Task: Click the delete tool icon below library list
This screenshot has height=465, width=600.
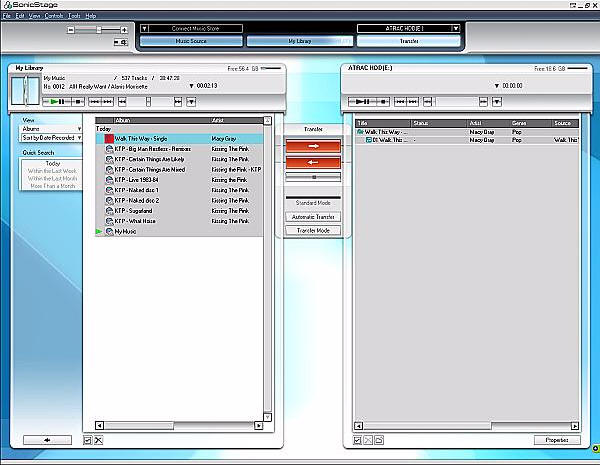Action: (x=99, y=440)
